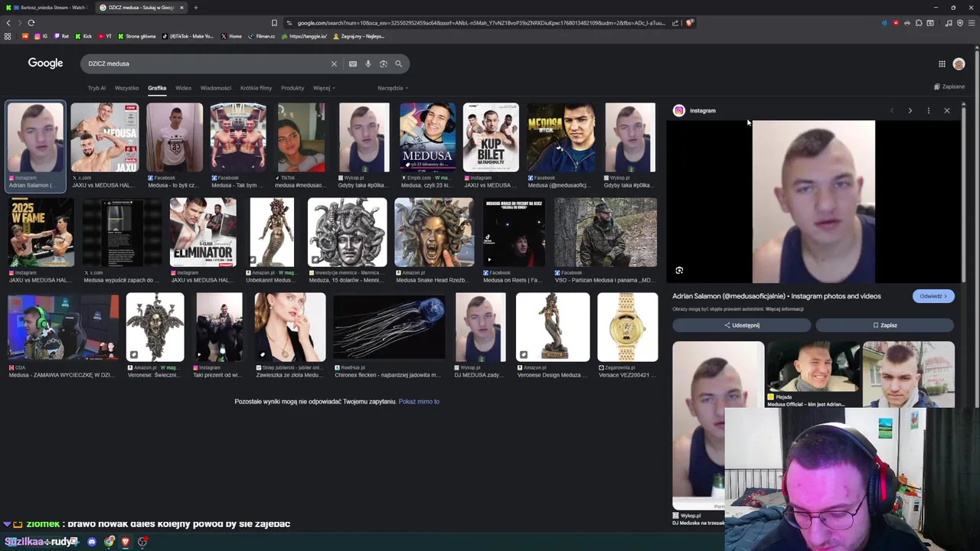Image resolution: width=980 pixels, height=551 pixels.
Task: Open the Adrian Salamon Instagram title link
Action: pyautogui.click(x=776, y=296)
